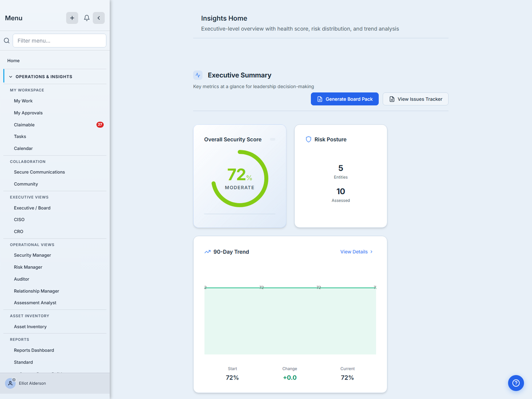Click the OPERATIONAL VIEWS section header

[x=32, y=245]
